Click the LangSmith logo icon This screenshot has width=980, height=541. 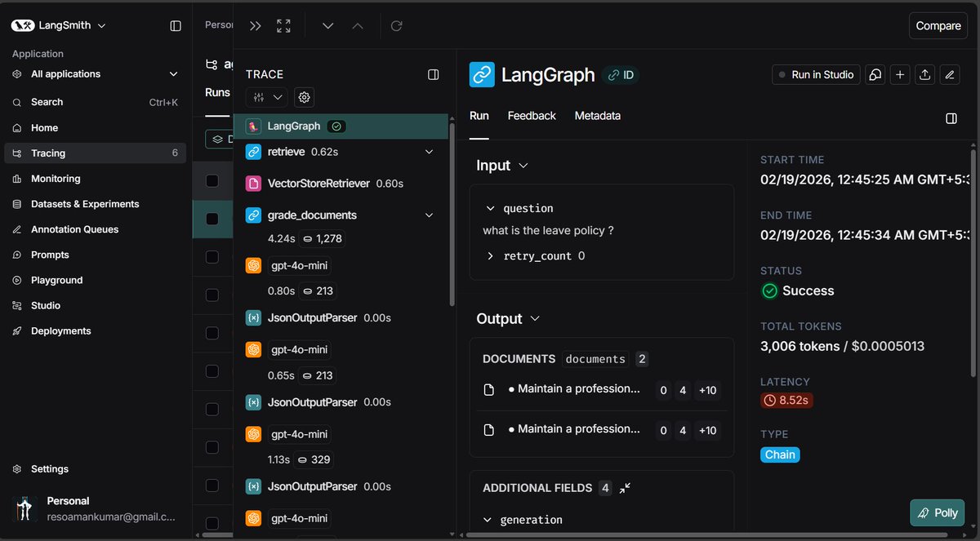point(22,25)
